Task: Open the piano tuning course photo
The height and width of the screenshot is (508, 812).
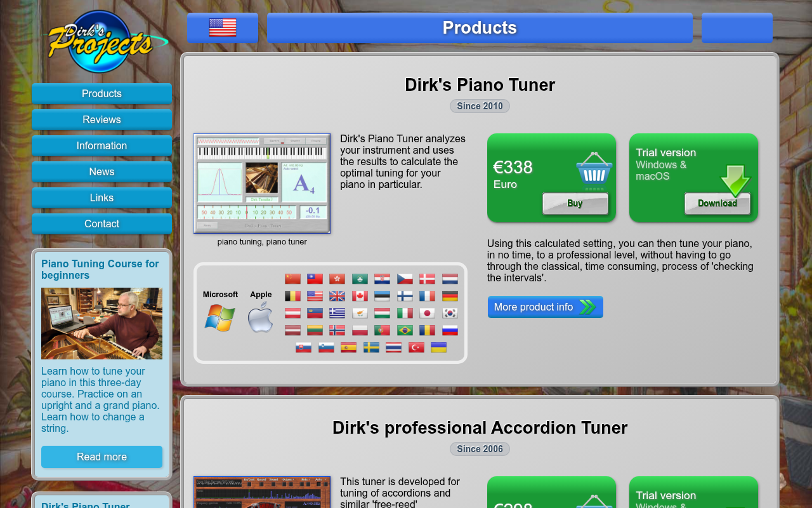Action: [x=101, y=324]
